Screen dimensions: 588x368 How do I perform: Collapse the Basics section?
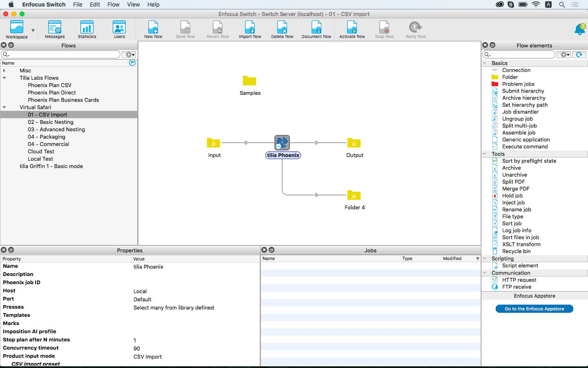(485, 63)
